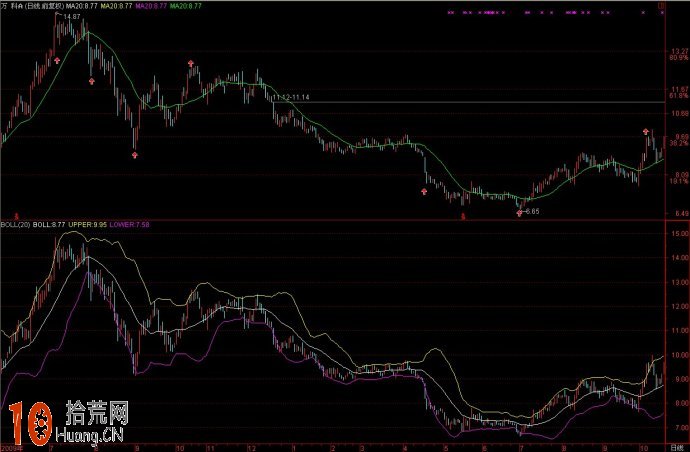Click month 11 on the time axis
This screenshot has height=452, width=690.
point(210,448)
